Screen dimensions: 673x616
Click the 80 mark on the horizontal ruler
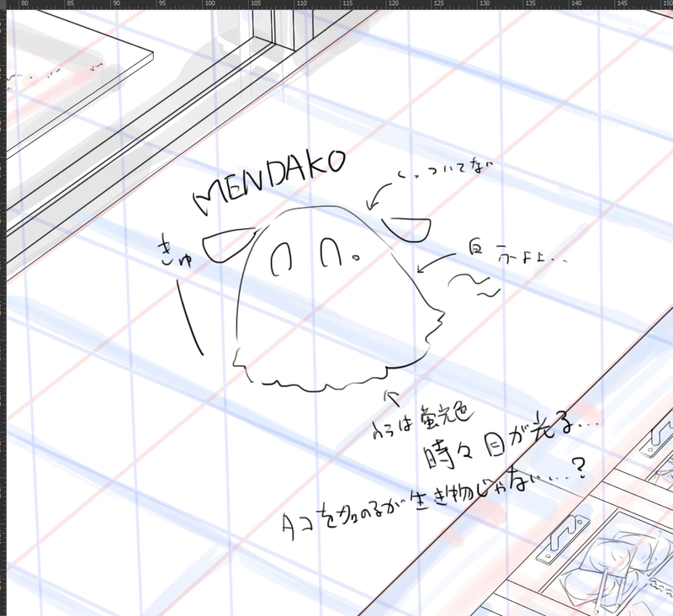pos(24,3)
